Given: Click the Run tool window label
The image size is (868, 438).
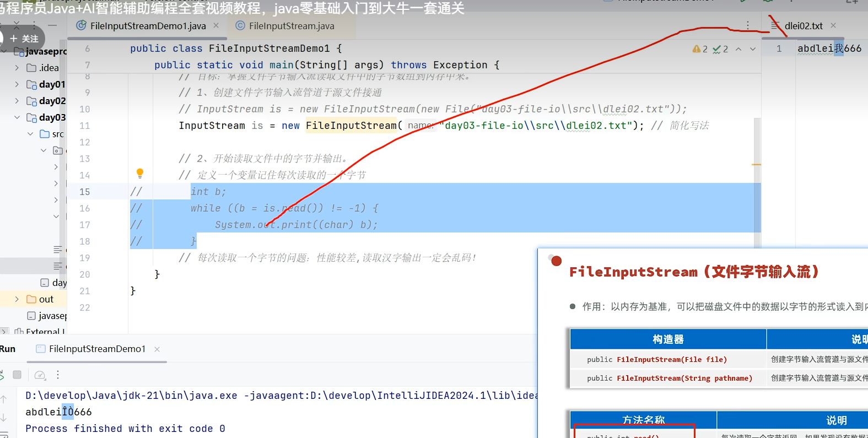Looking at the screenshot, I should coord(8,349).
